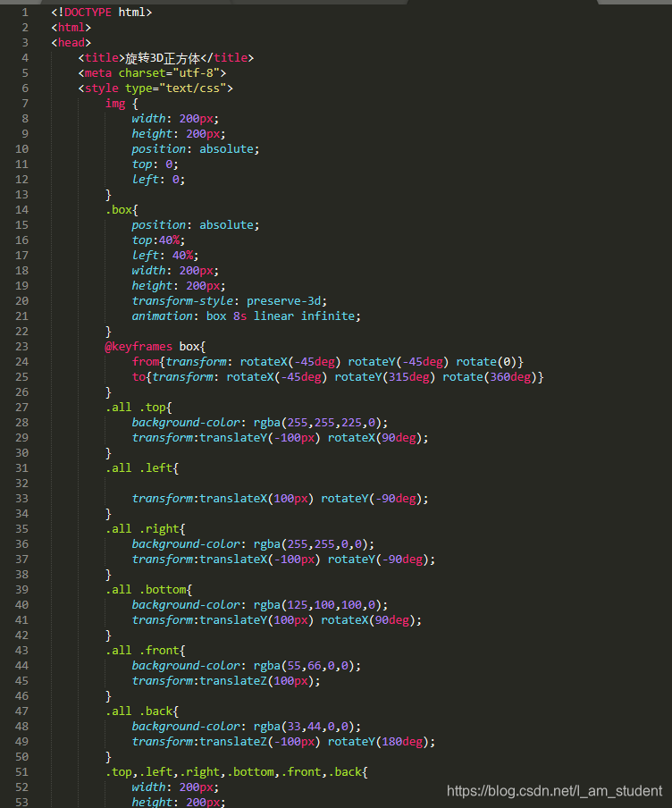The image size is (672, 808).
Task: Click 'position: absolute;' on line 15
Action: pos(196,224)
